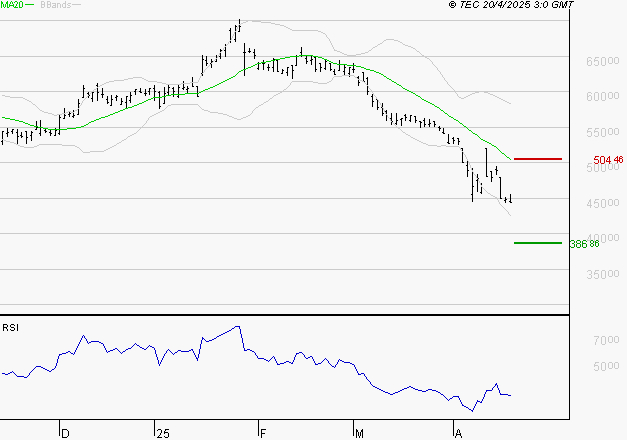627x440 pixels.
Task: Click the 60000 price axis label
Action: click(603, 96)
